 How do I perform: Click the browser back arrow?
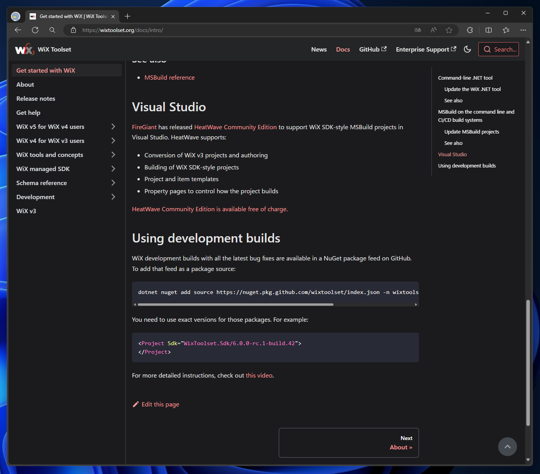tap(18, 30)
